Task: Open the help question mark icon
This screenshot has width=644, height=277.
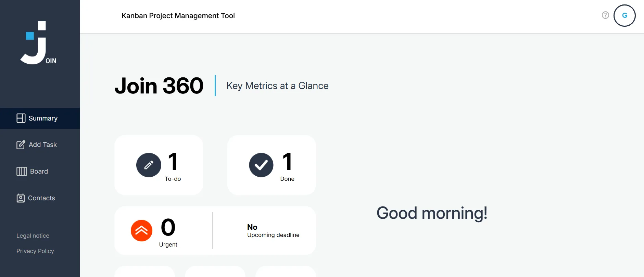Action: tap(605, 15)
